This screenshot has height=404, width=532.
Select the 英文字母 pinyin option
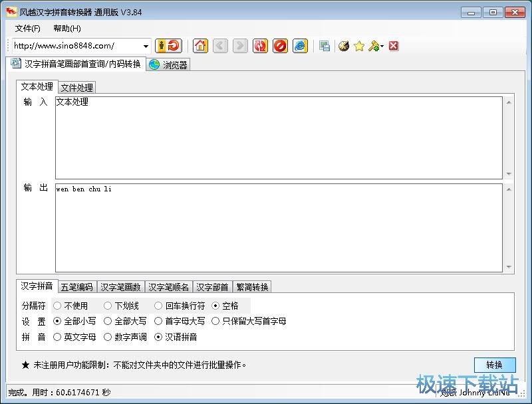(75, 337)
